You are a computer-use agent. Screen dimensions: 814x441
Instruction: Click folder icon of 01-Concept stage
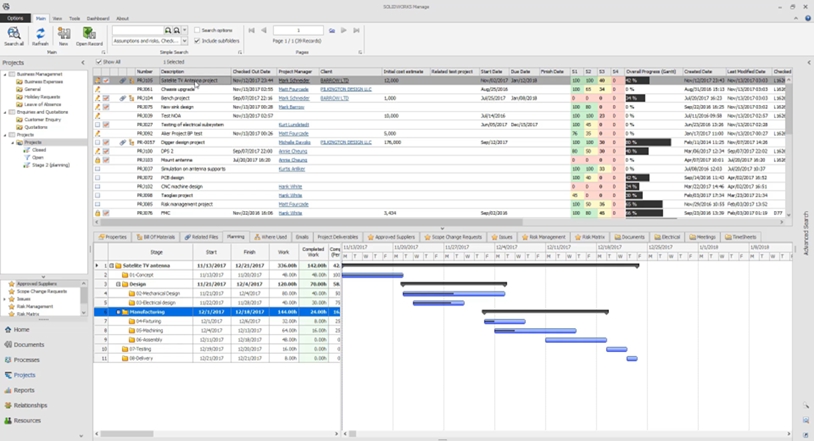[125, 275]
